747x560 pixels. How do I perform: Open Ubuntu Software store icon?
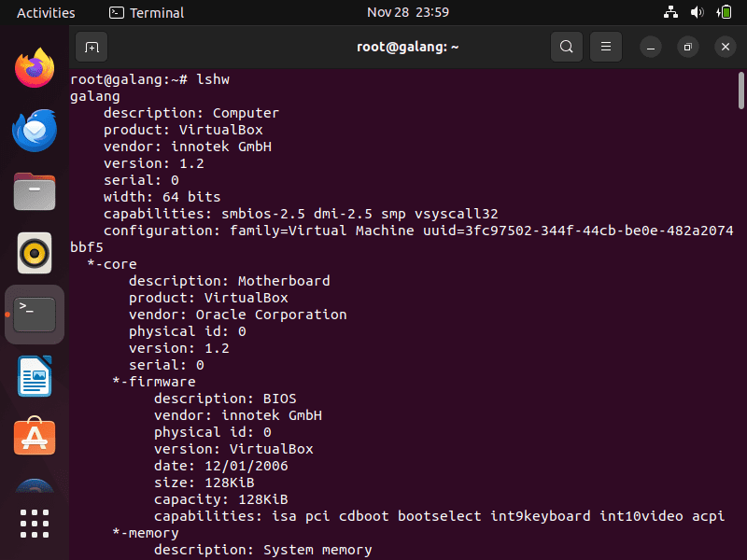pos(35,436)
